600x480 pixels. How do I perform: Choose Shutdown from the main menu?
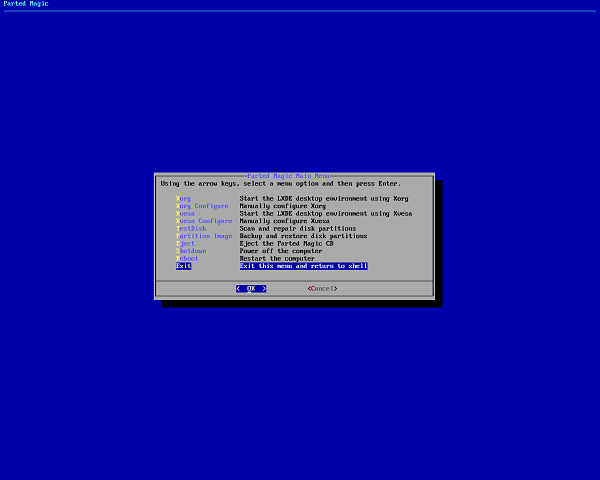click(x=191, y=251)
